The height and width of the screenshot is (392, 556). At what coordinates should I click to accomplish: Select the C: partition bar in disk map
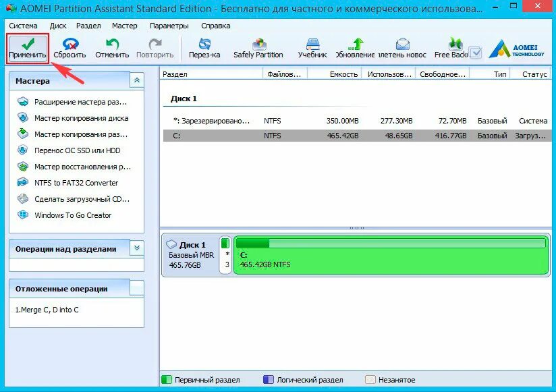pyautogui.click(x=391, y=255)
